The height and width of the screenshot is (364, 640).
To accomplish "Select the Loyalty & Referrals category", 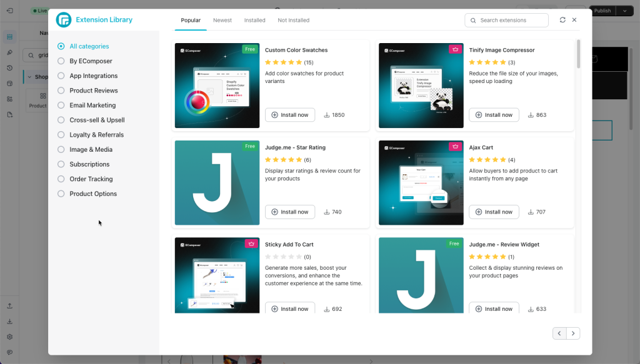I will [x=91, y=135].
